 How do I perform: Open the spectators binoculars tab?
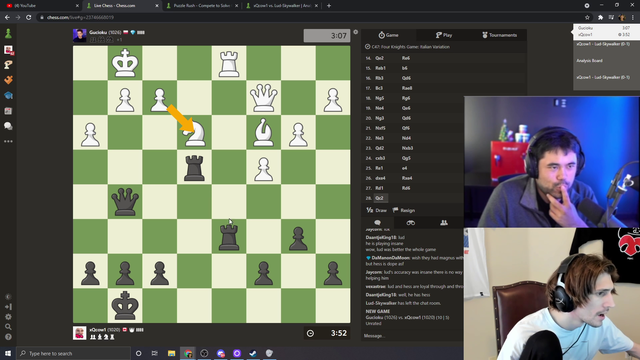click(x=411, y=223)
